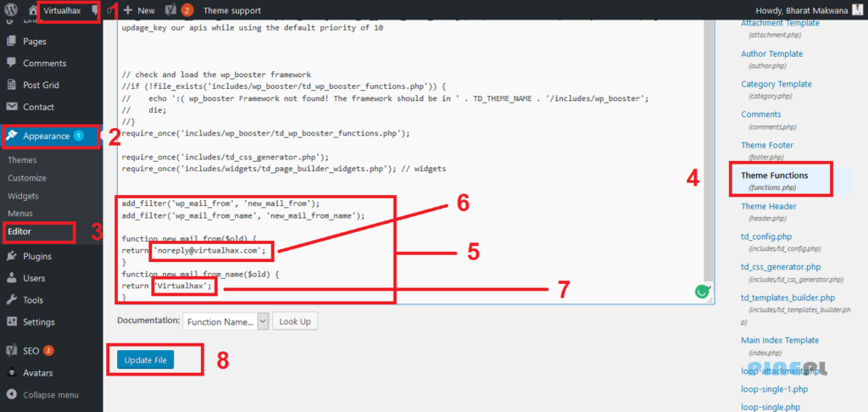Open Category Template file

click(776, 84)
